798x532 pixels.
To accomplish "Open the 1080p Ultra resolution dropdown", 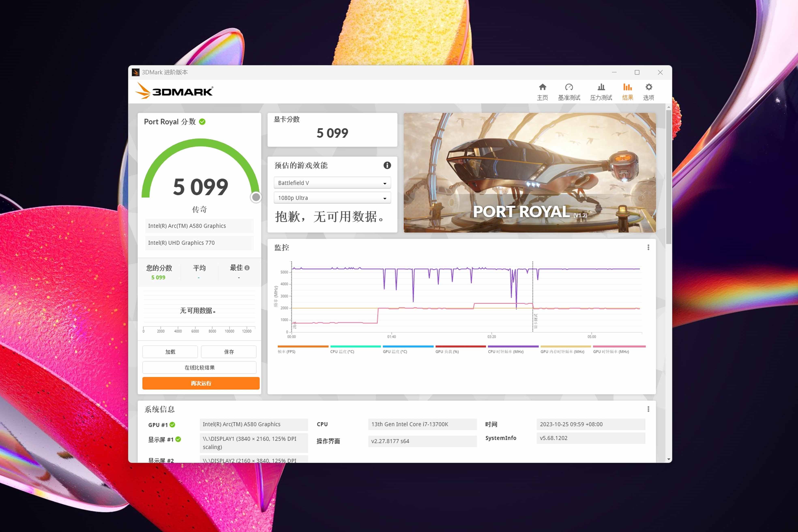I will click(332, 198).
